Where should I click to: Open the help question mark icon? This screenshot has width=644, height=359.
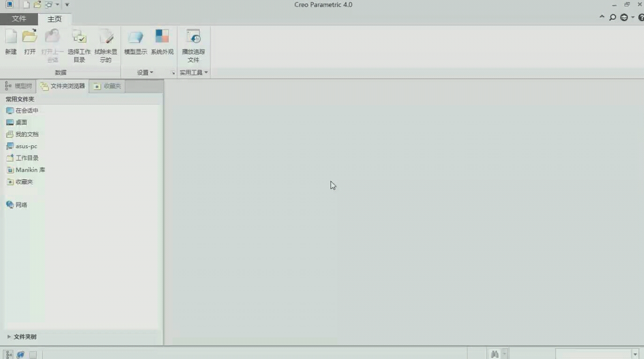[641, 17]
